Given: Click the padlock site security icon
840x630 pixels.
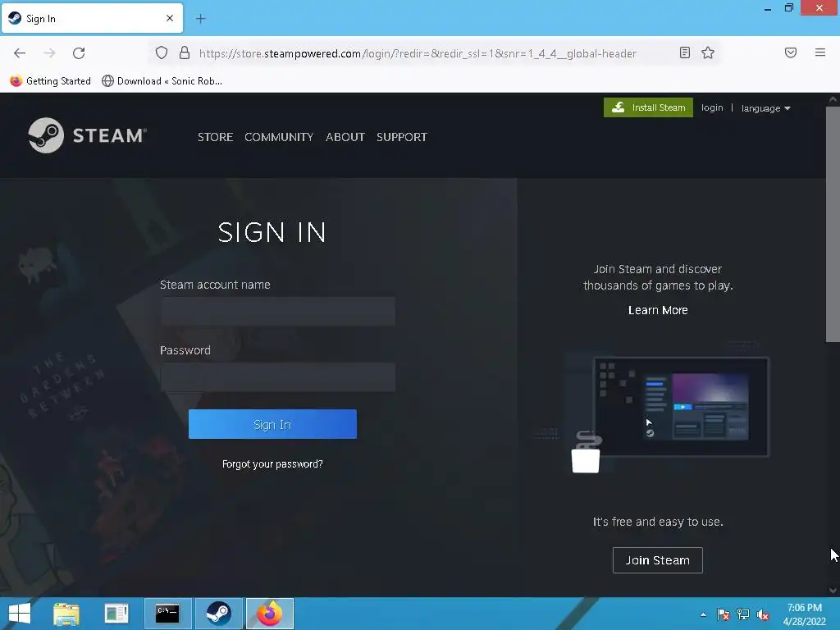Looking at the screenshot, I should [185, 52].
